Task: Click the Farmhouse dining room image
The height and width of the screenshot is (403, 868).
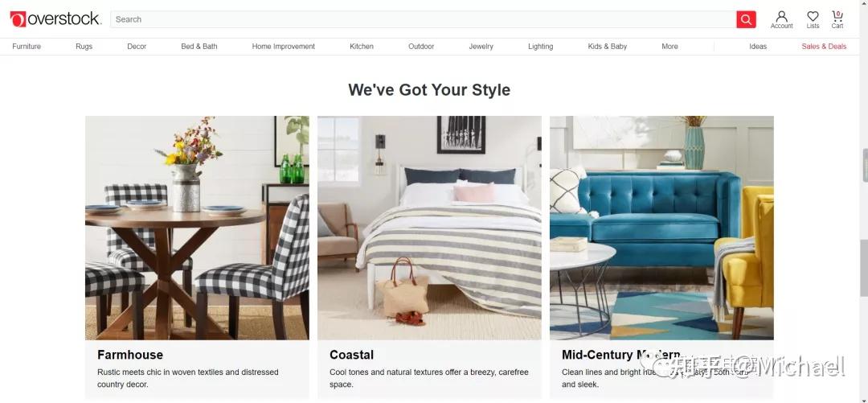Action: pyautogui.click(x=197, y=228)
